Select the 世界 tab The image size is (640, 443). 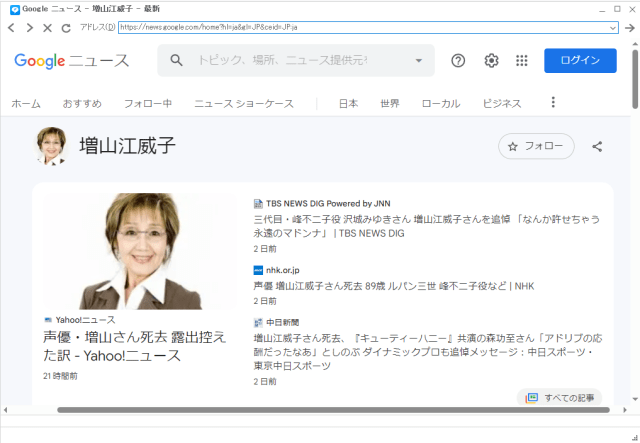click(x=390, y=104)
